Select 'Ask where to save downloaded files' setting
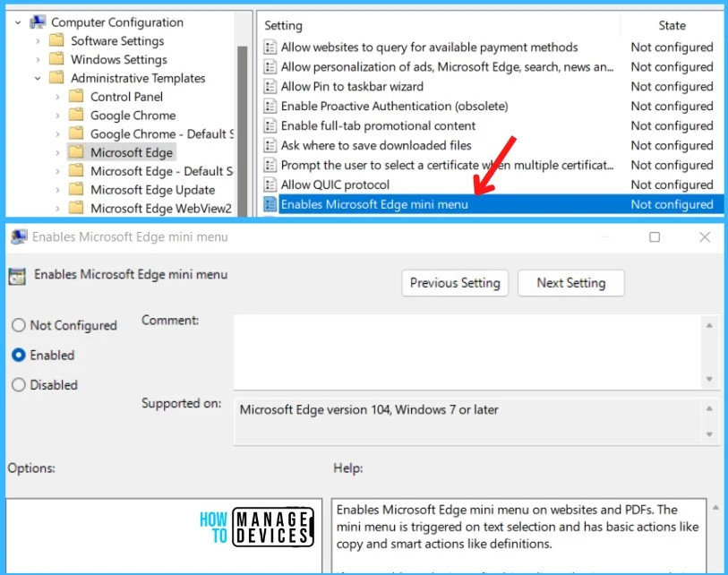Screen dimensions: 728x575 pos(376,145)
